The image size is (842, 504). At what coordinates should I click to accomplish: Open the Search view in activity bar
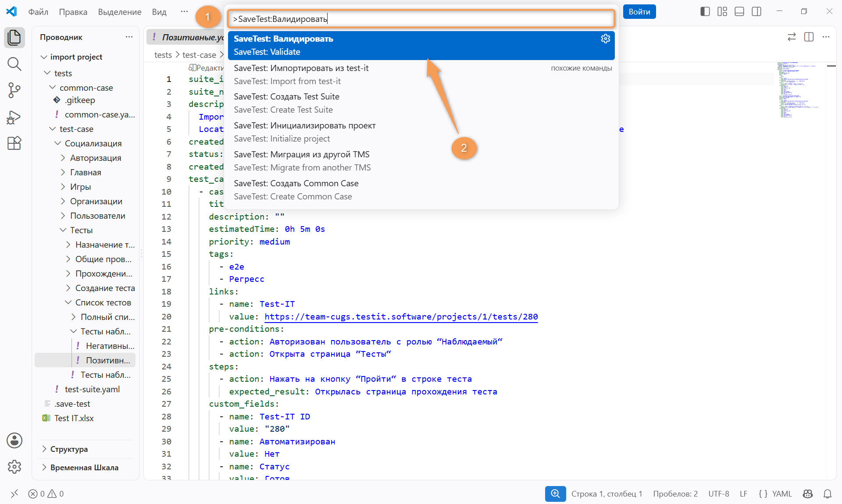pos(14,64)
